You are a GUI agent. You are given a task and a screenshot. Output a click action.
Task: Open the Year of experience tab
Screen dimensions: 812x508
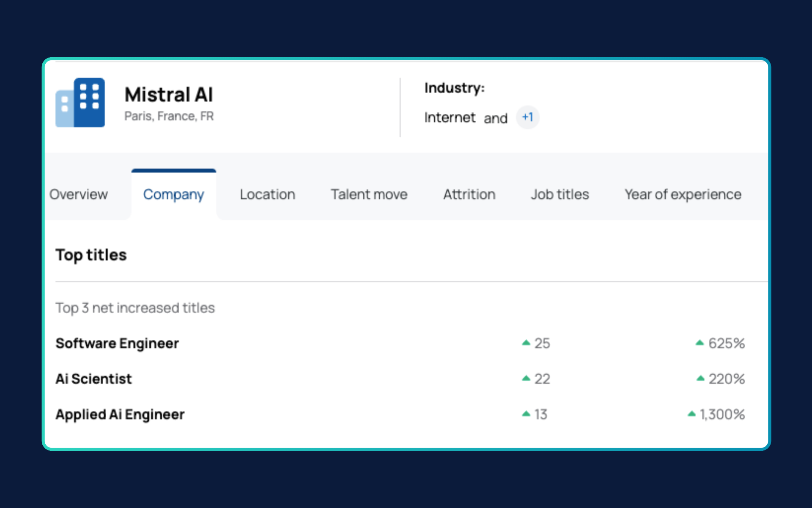[x=683, y=195]
